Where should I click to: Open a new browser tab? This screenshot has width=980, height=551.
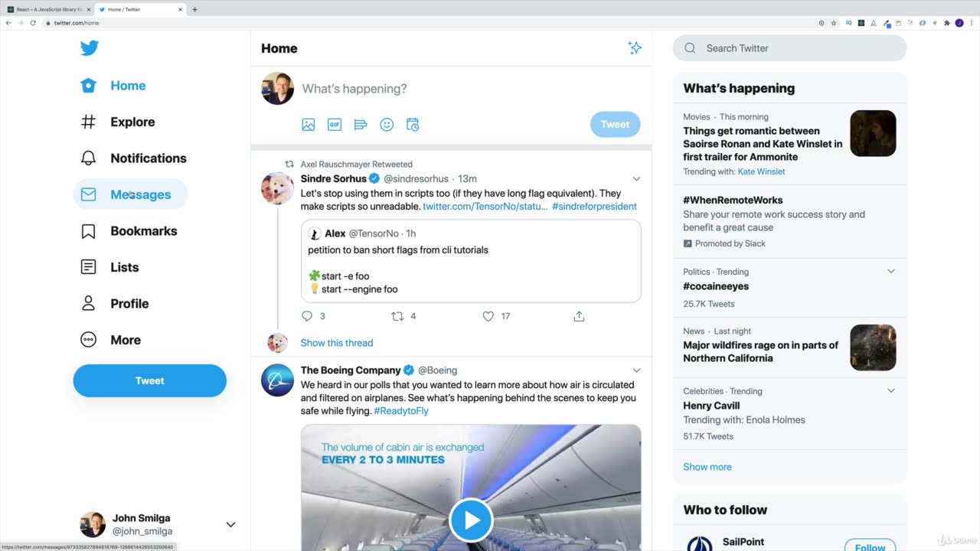pos(194,10)
